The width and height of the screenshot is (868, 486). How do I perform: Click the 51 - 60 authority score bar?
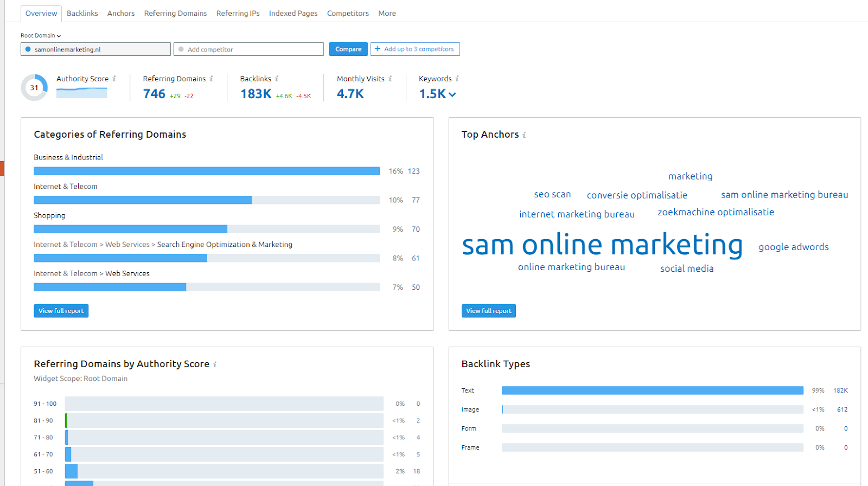[x=224, y=471]
